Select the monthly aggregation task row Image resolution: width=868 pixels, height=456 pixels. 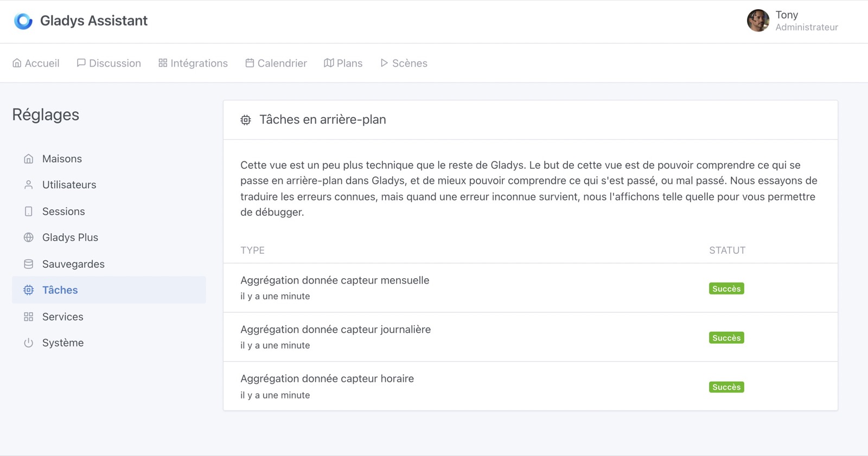(x=335, y=287)
